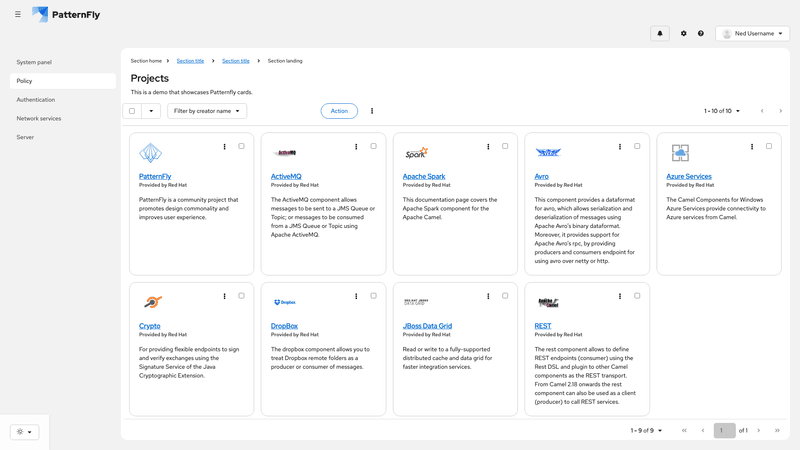Go to next page in top pagination
The height and width of the screenshot is (450, 800).
coord(780,111)
